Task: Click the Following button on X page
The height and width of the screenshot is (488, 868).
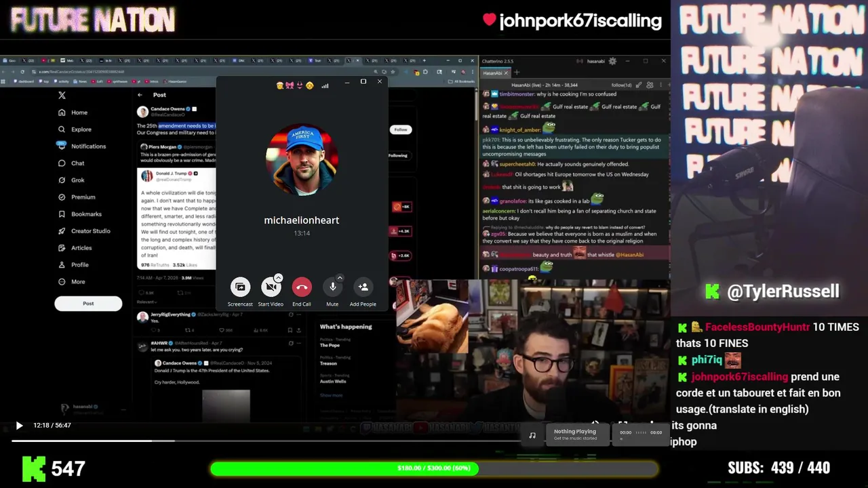Action: (x=398, y=155)
